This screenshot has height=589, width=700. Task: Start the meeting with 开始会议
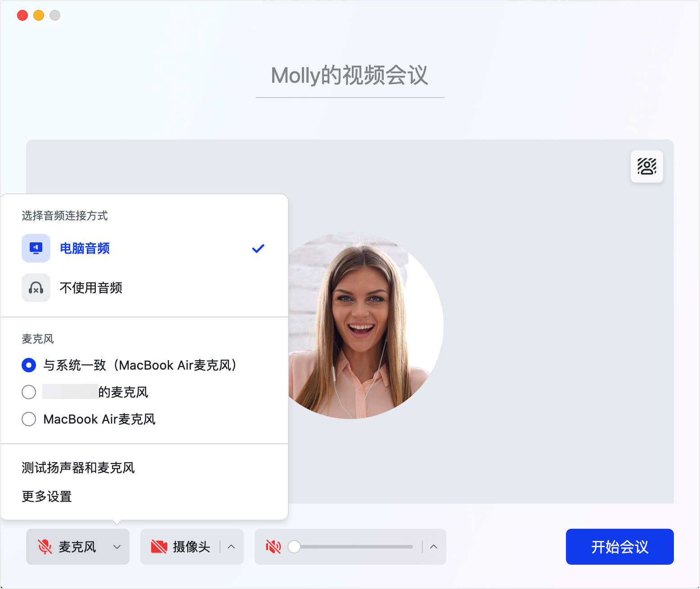pyautogui.click(x=619, y=547)
